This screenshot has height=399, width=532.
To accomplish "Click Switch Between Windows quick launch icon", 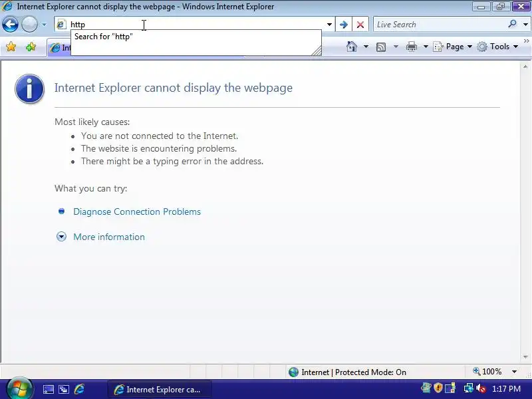I will click(x=64, y=389).
